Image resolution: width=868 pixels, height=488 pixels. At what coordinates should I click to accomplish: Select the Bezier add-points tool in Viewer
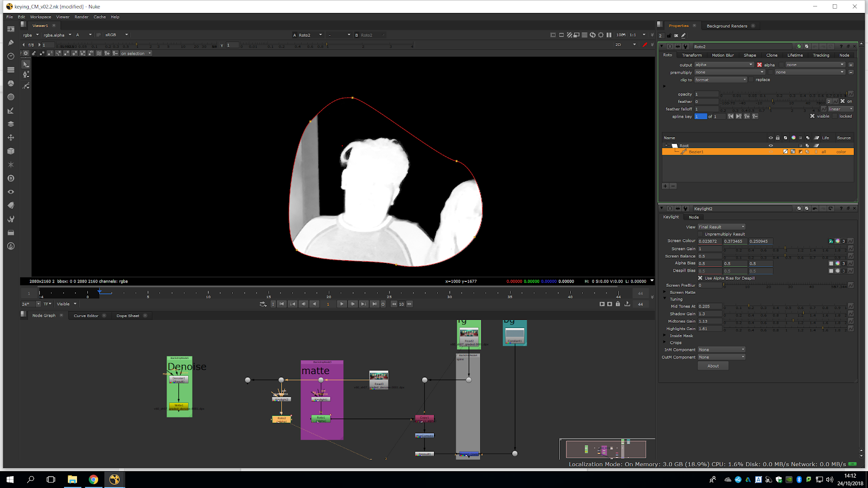pos(25,74)
